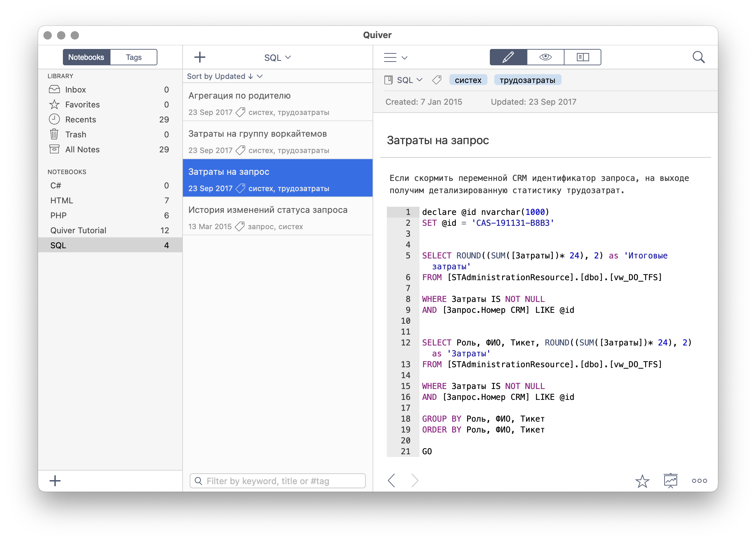756x542 pixels.
Task: Click the систех tag
Action: click(468, 80)
